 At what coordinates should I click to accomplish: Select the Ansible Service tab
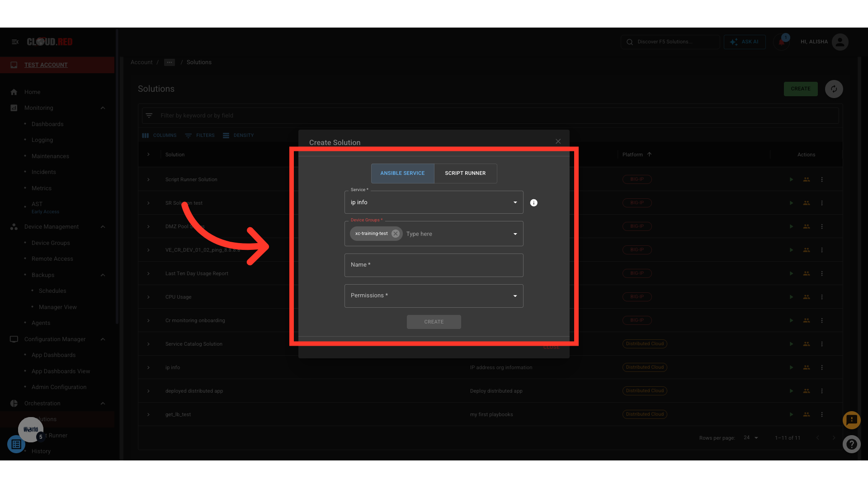[x=402, y=174]
